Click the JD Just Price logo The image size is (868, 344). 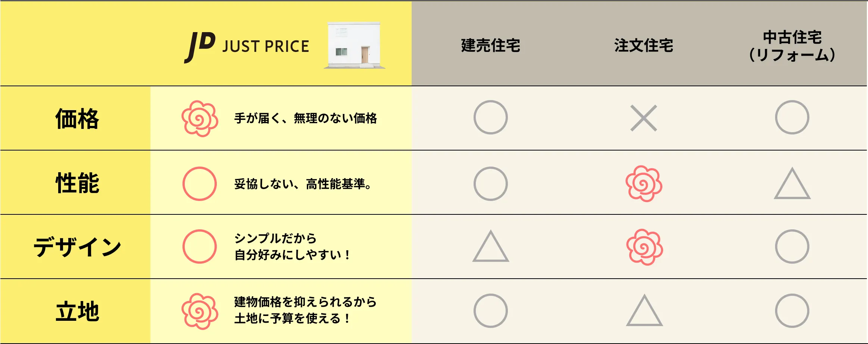247,47
